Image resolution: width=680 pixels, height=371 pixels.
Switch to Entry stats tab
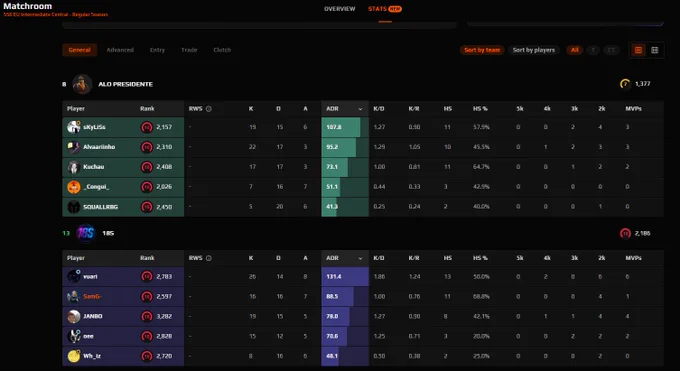click(157, 50)
